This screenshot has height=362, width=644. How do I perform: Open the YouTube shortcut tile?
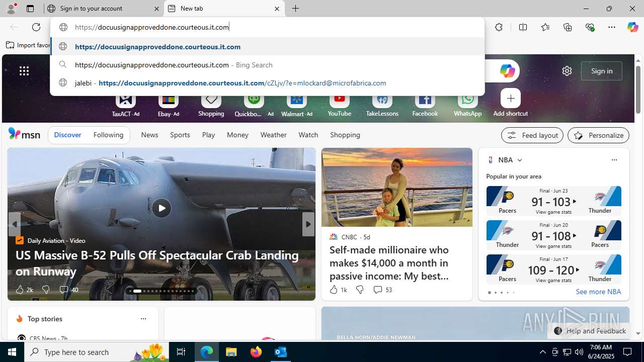340,105
